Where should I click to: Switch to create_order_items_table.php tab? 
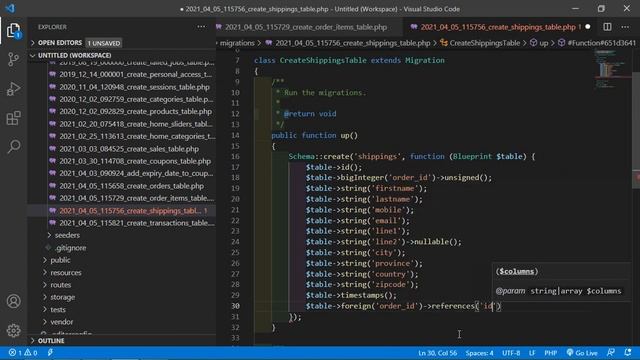click(305, 27)
